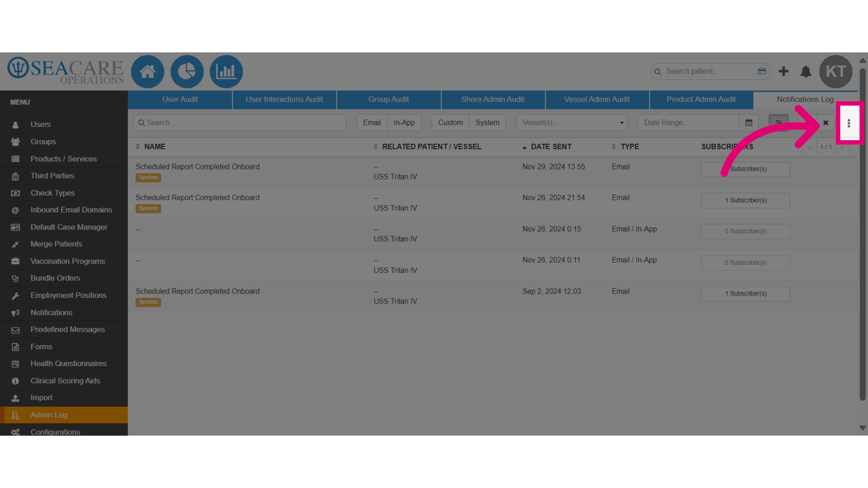Open Forms in sidebar
The height and width of the screenshot is (488, 868).
64,347
